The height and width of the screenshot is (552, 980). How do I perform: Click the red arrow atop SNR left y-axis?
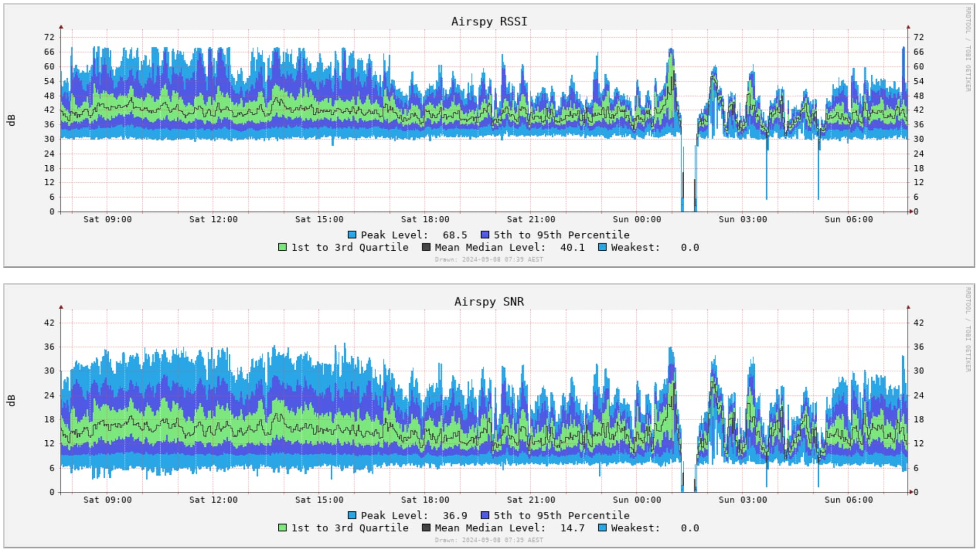click(61, 307)
